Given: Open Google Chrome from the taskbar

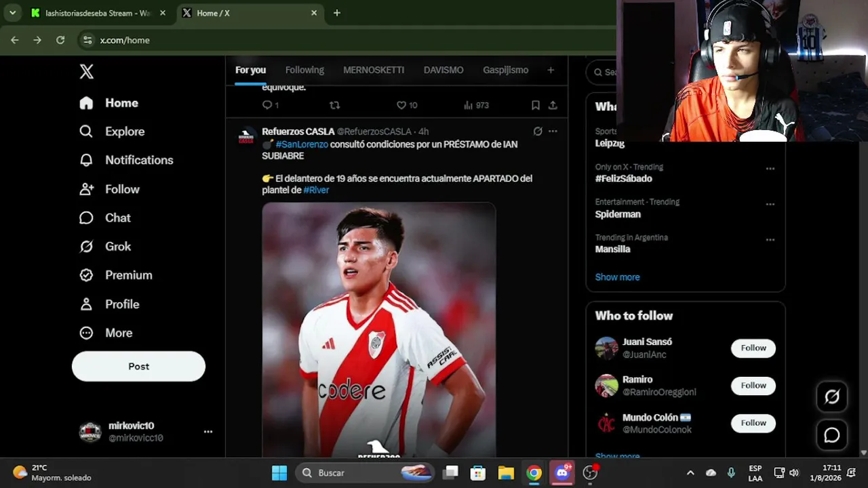Looking at the screenshot, I should click(534, 473).
